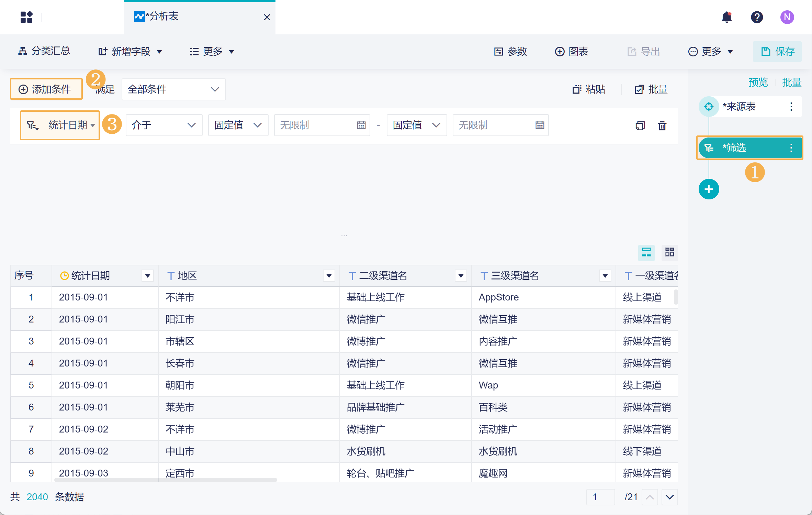Click the page number input field
This screenshot has width=812, height=515.
click(x=600, y=497)
